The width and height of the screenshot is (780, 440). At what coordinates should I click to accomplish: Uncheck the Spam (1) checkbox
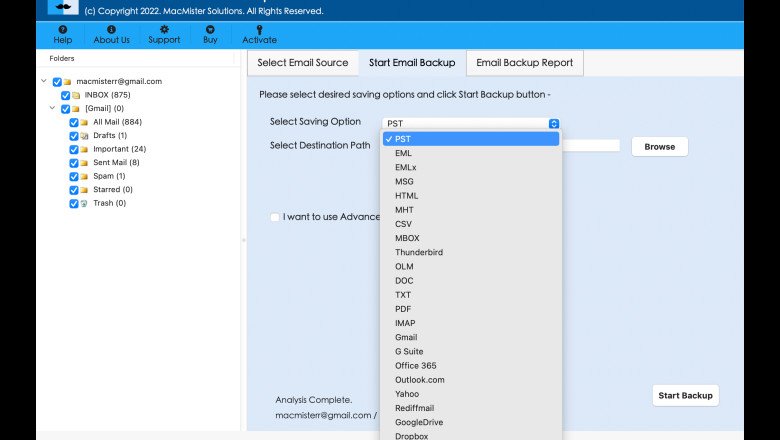tap(74, 176)
